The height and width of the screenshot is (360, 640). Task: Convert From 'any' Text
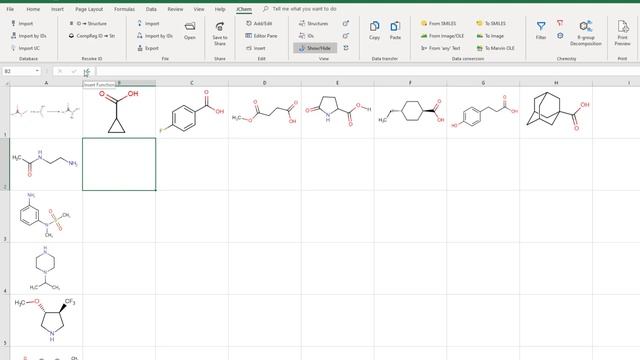pyautogui.click(x=440, y=48)
